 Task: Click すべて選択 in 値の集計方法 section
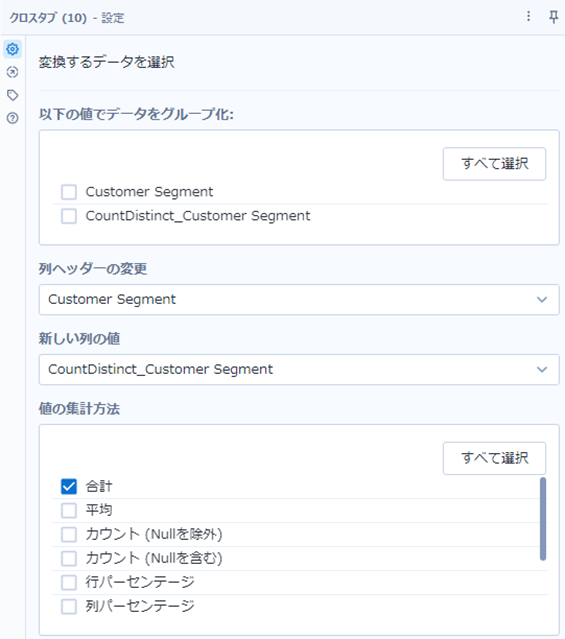coord(494,458)
